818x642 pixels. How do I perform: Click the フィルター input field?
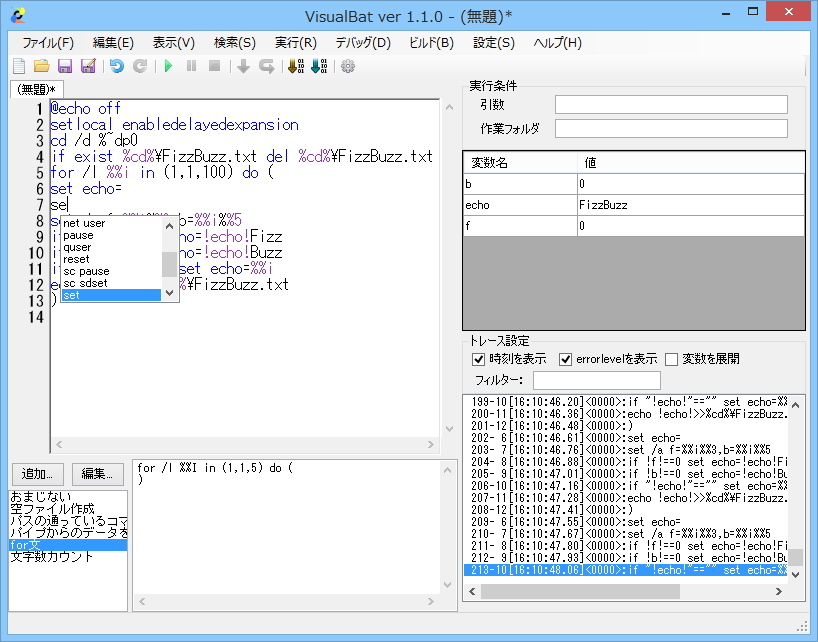pos(596,380)
